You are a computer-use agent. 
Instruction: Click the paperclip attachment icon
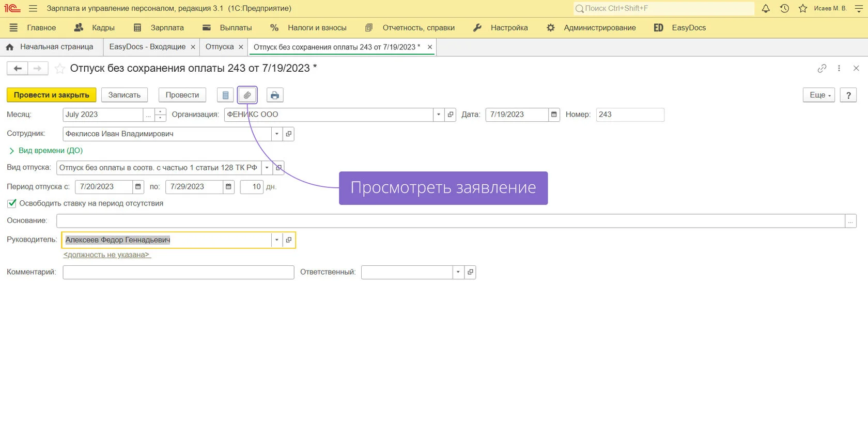[x=247, y=95]
